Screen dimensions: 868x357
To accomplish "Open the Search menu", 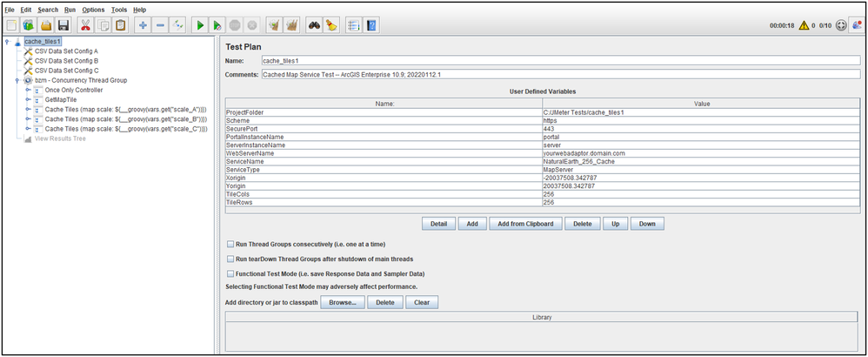I will [48, 10].
